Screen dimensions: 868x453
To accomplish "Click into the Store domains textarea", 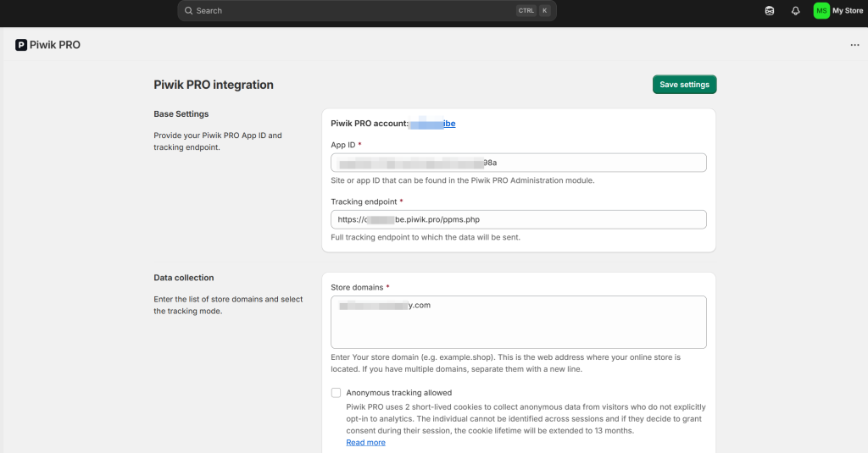I will pyautogui.click(x=518, y=322).
